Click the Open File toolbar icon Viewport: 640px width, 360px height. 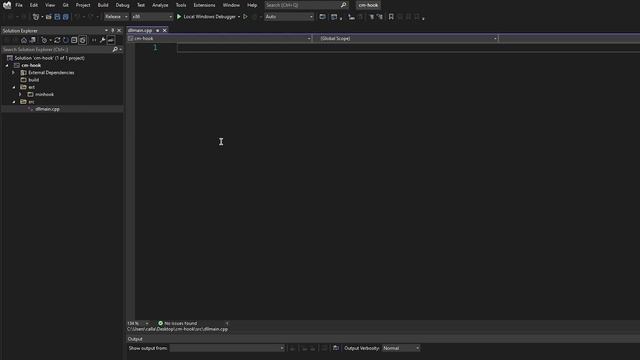pos(49,17)
